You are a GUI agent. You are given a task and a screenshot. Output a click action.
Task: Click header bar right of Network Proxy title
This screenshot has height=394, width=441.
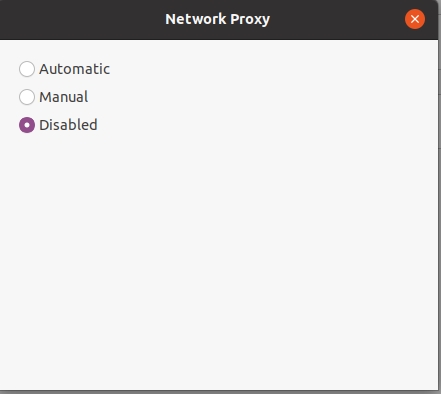pyautogui.click(x=337, y=19)
